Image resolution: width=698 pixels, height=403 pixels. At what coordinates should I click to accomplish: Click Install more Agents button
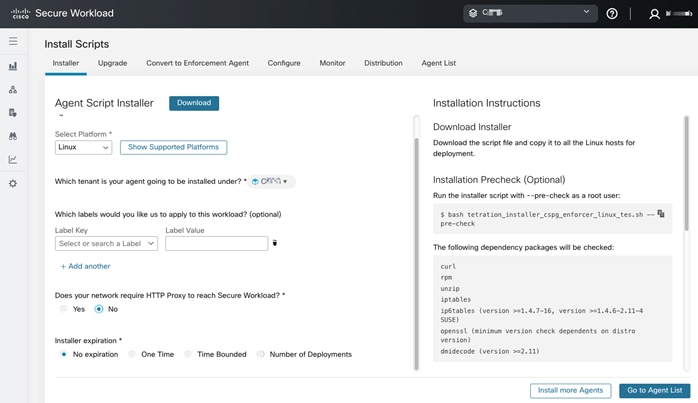coord(570,391)
